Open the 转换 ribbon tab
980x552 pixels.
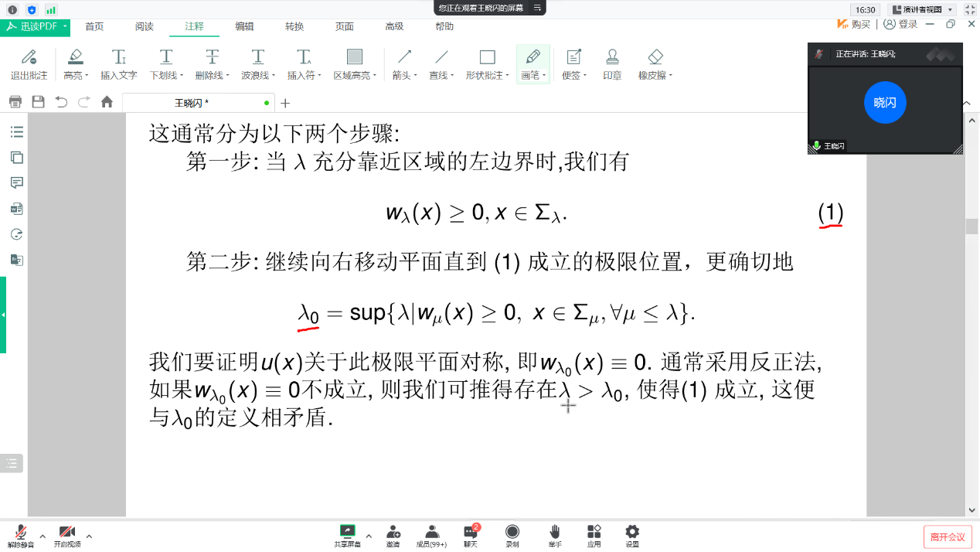click(294, 26)
